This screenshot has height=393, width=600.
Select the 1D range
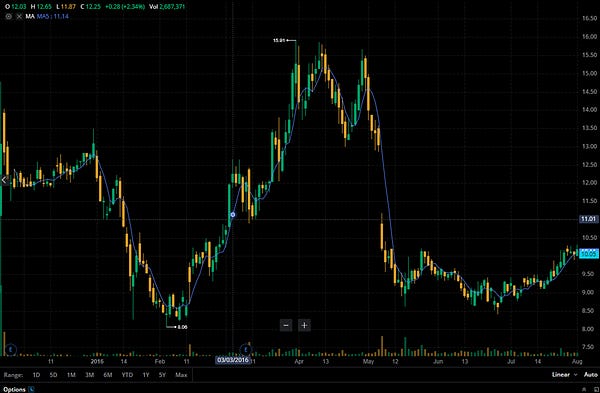tap(36, 375)
